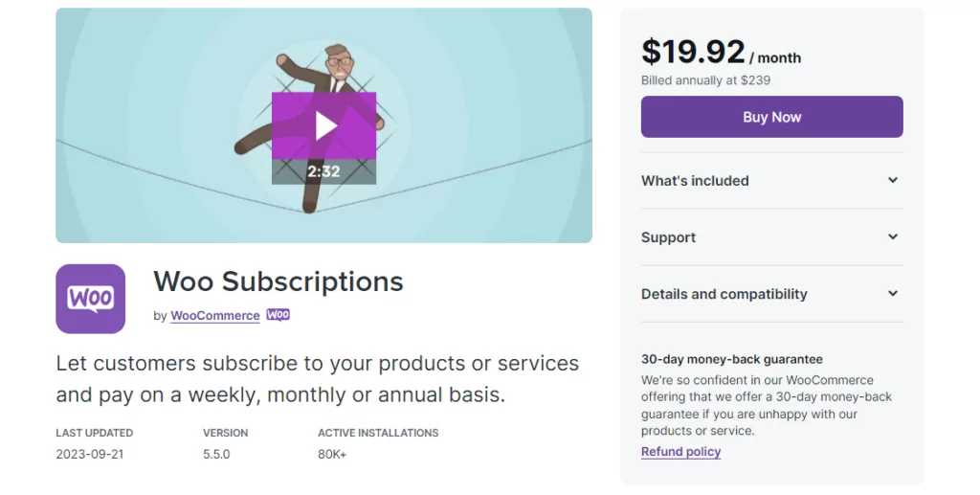Image resolution: width=980 pixels, height=495 pixels.
Task: Click the large purple Woo logo
Action: [90, 299]
